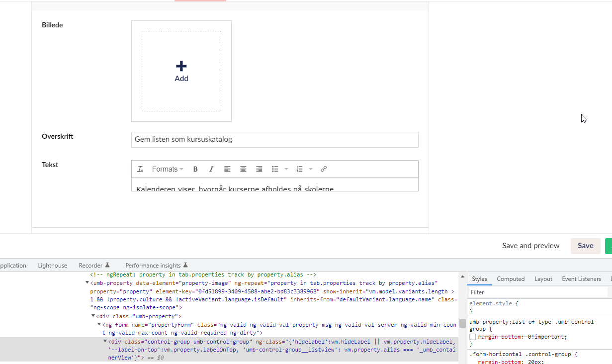Switch to the Computed tab in DevTools
This screenshot has width=612, height=364.
[x=511, y=279]
